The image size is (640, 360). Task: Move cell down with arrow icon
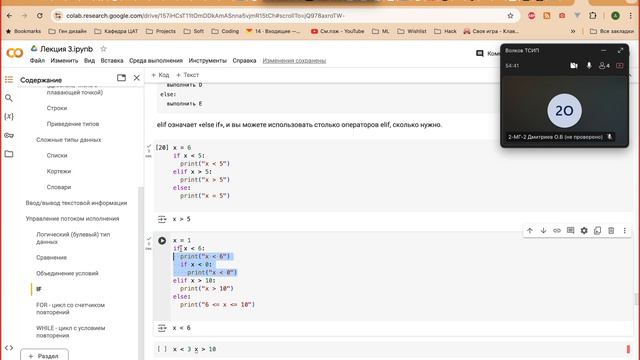[x=543, y=231]
